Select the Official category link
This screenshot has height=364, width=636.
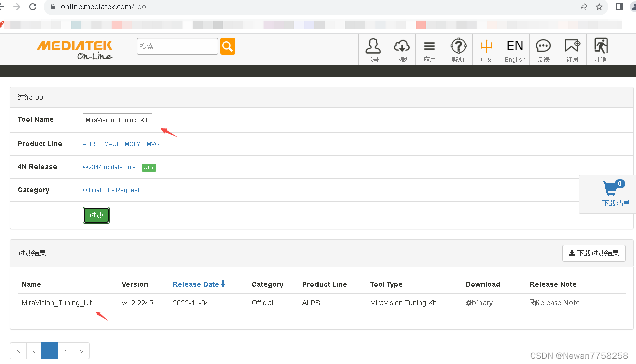click(x=92, y=190)
